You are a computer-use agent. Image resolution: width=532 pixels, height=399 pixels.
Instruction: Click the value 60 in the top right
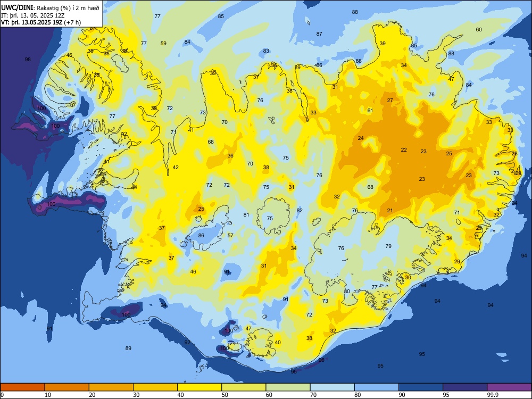[479, 29]
